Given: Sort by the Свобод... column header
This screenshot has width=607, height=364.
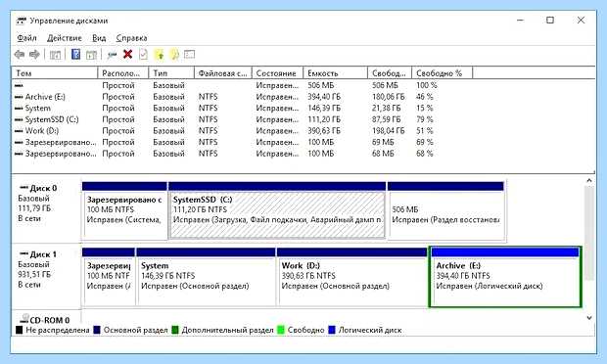Looking at the screenshot, I should [390, 73].
